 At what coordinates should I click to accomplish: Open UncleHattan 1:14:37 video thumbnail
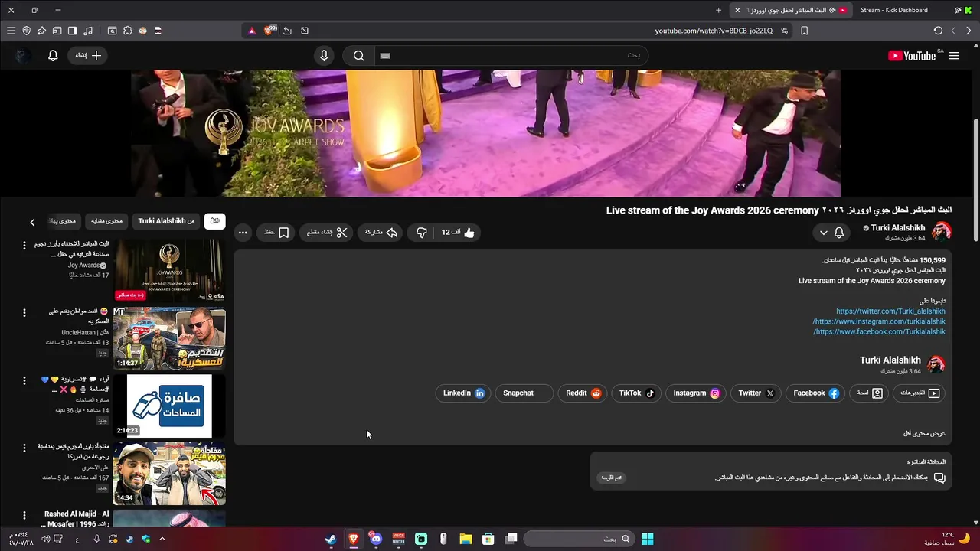click(169, 338)
